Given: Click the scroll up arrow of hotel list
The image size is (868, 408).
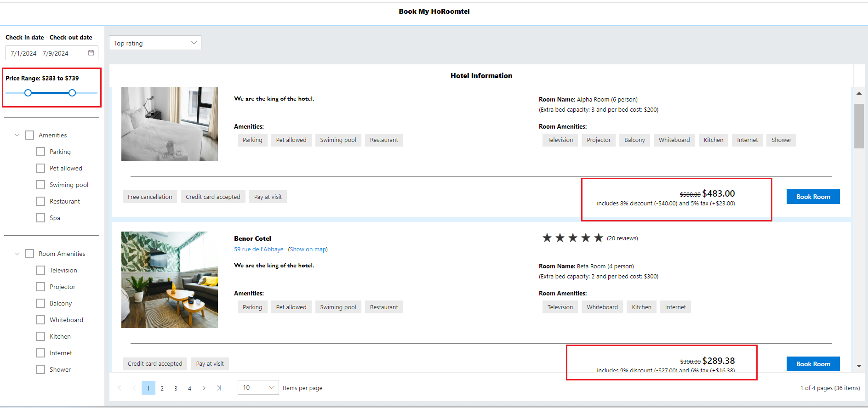Looking at the screenshot, I should click(x=859, y=93).
